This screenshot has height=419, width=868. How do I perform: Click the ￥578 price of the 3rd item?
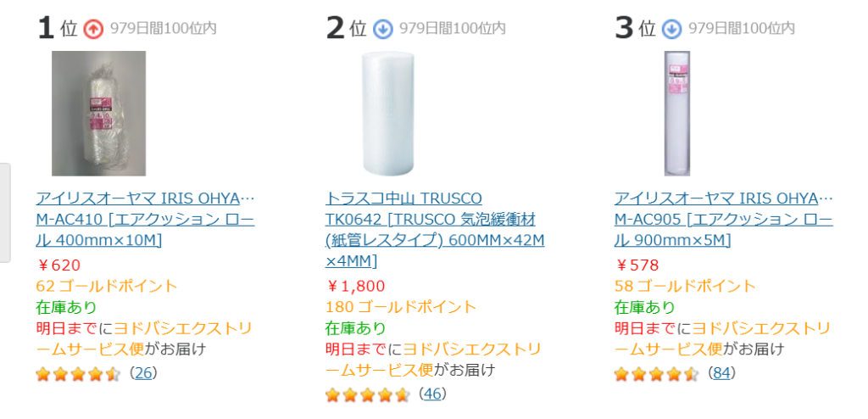[637, 265]
